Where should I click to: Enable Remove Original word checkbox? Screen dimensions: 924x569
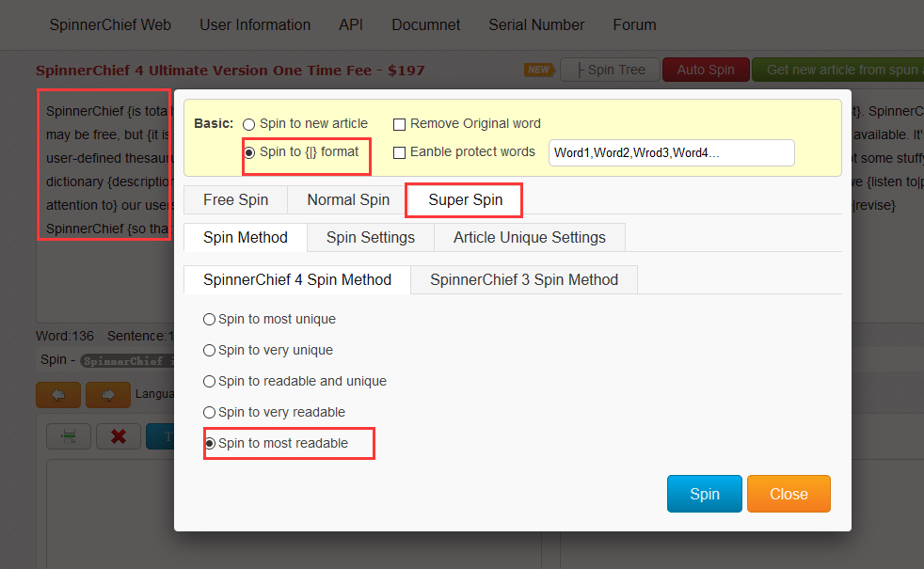399,124
